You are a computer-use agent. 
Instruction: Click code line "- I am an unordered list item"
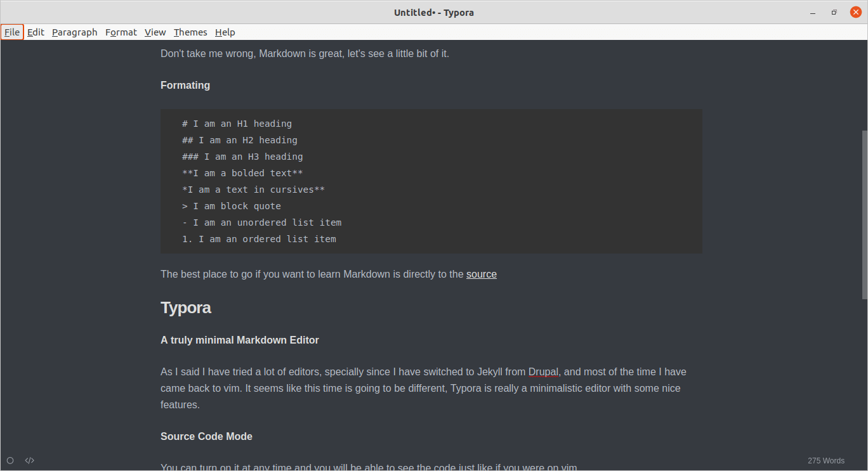261,223
